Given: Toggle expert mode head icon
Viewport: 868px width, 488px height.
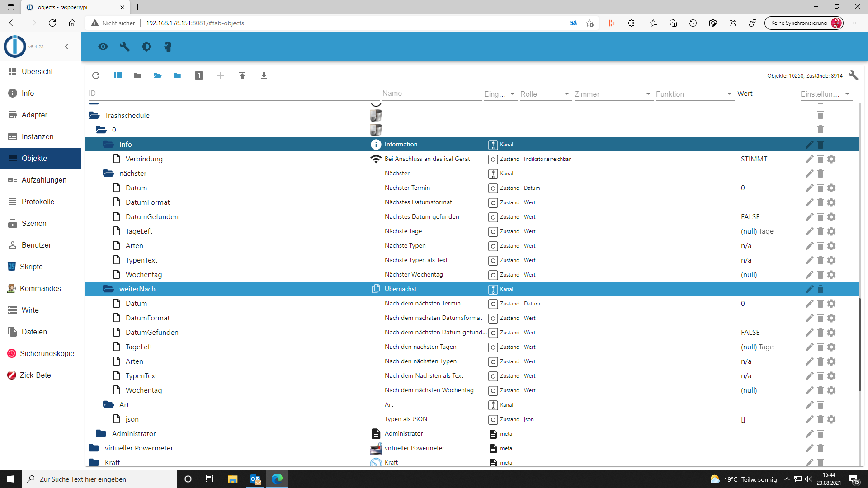Looking at the screenshot, I should (x=168, y=47).
